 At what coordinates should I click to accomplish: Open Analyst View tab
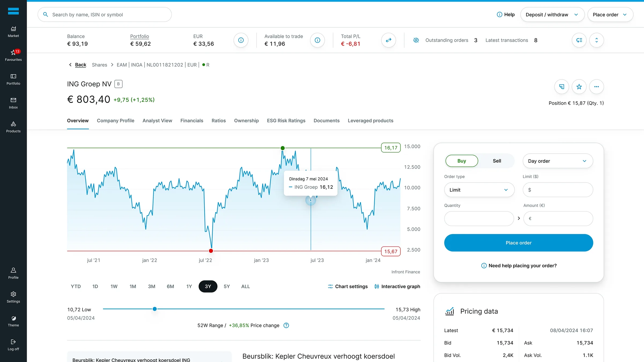(157, 121)
